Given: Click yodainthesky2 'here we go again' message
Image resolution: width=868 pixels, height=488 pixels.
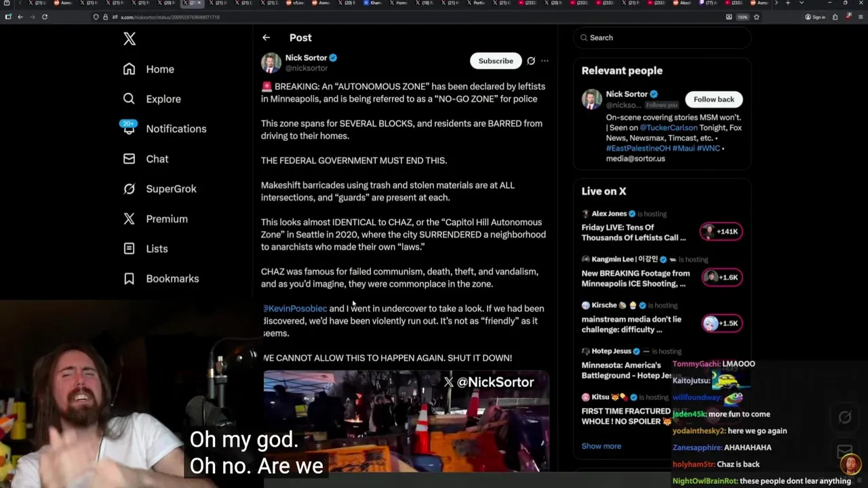Looking at the screenshot, I should point(730,431).
